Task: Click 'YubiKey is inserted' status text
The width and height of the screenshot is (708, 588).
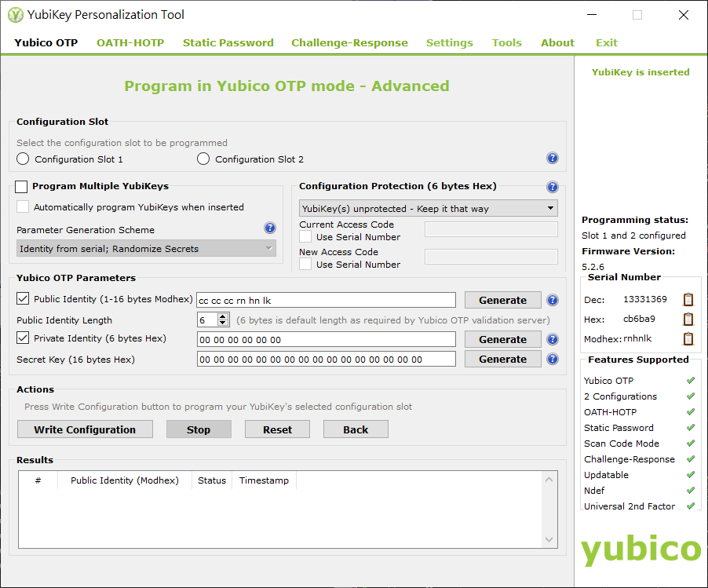Action: tap(640, 72)
